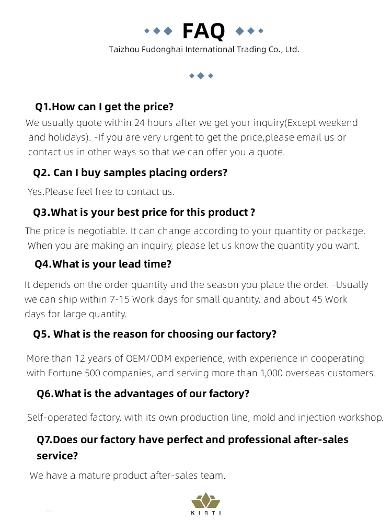Select the Q6 factory advantages question
The width and height of the screenshot is (392, 532).
[x=143, y=394]
